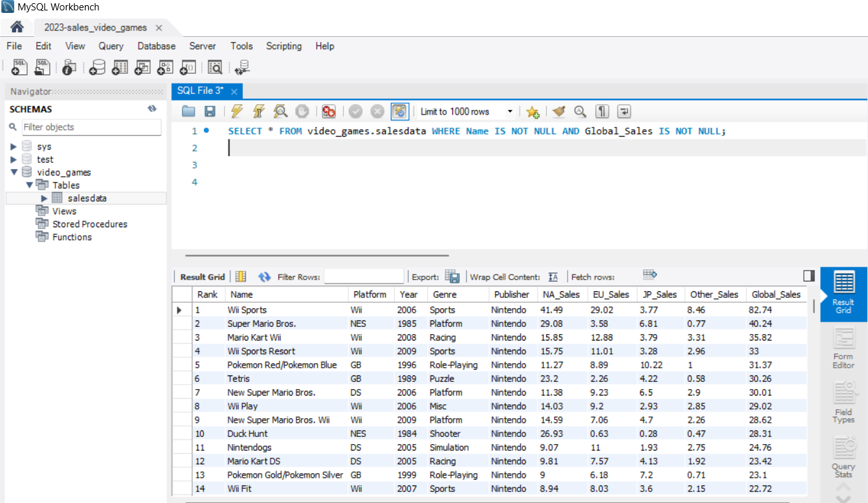
Task: Select the Stored Procedures folder
Action: (x=90, y=224)
